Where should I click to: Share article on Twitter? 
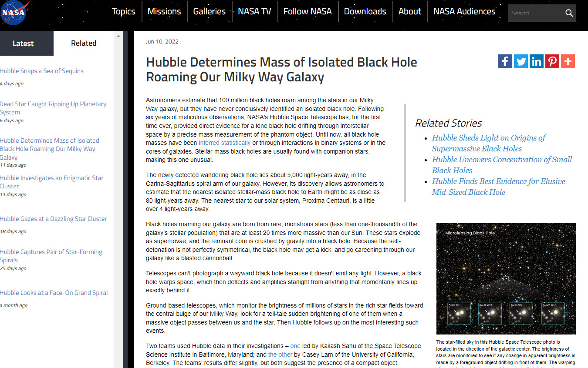coord(521,61)
